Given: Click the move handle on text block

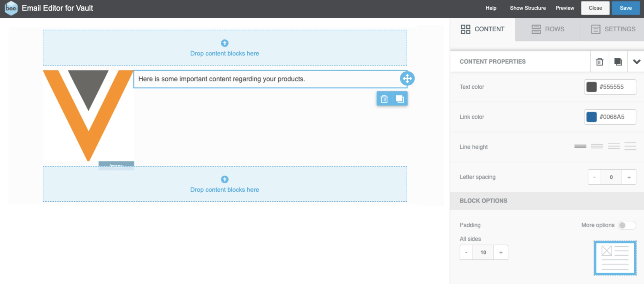Looking at the screenshot, I should [407, 79].
